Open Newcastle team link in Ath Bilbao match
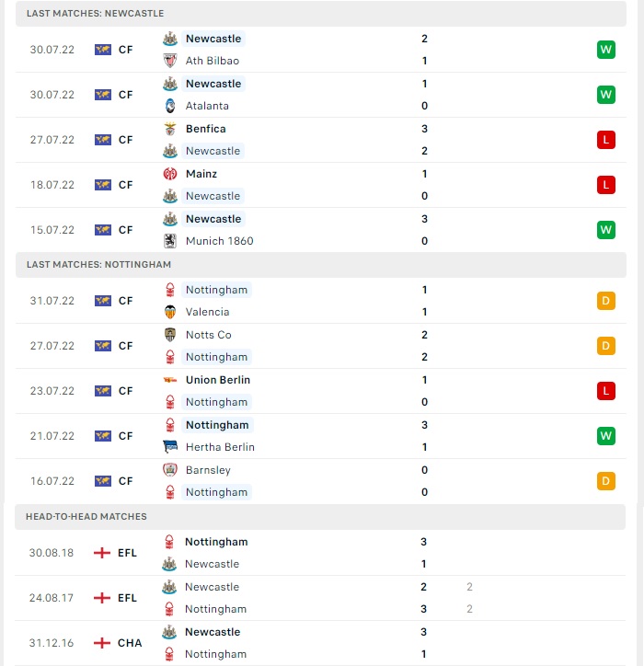 click(213, 39)
